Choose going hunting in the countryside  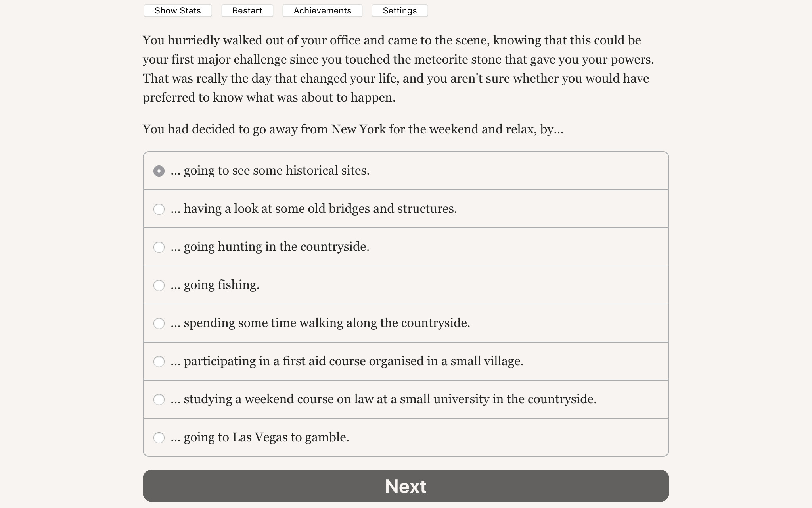pos(159,247)
